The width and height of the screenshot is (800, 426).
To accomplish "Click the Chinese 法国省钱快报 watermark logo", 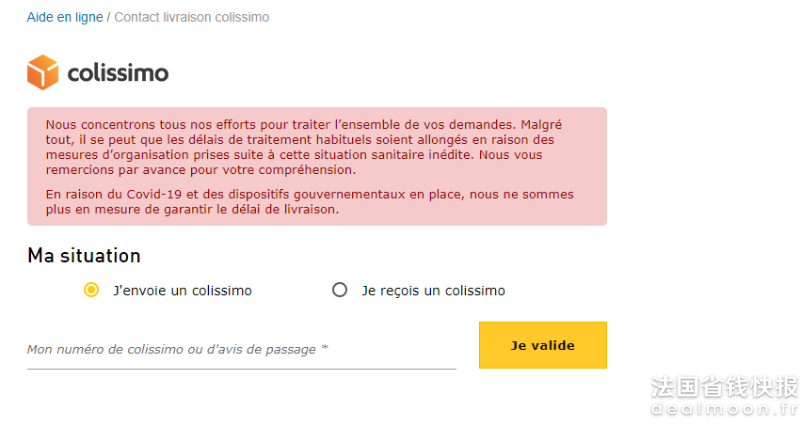I will [724, 387].
